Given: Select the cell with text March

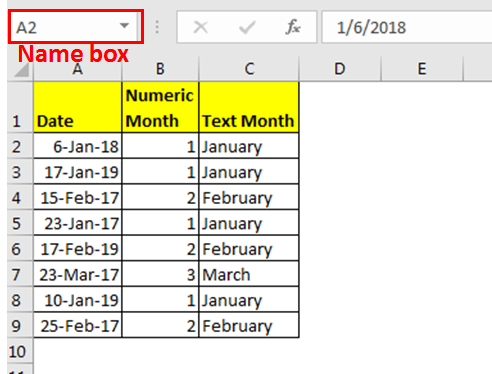Looking at the screenshot, I should (249, 274).
